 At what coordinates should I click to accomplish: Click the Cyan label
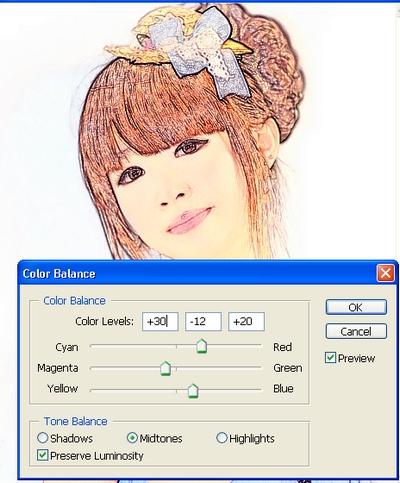click(67, 347)
